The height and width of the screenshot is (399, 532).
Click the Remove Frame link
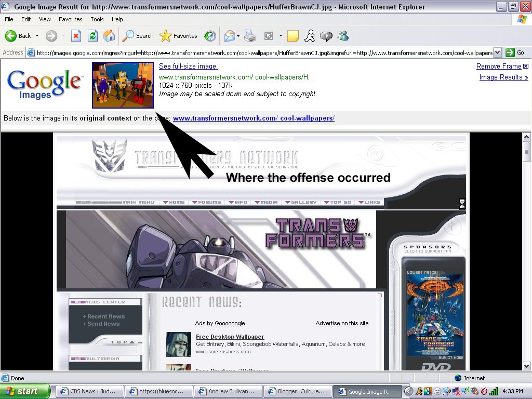pyautogui.click(x=499, y=66)
